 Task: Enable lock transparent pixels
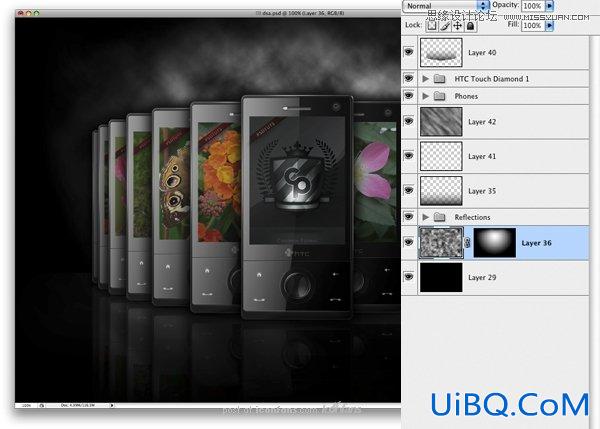(x=432, y=26)
